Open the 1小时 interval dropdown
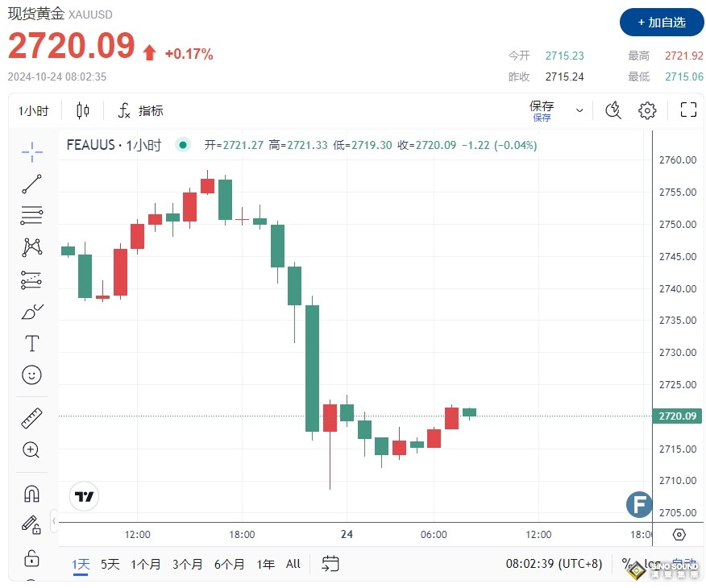 pyautogui.click(x=33, y=110)
